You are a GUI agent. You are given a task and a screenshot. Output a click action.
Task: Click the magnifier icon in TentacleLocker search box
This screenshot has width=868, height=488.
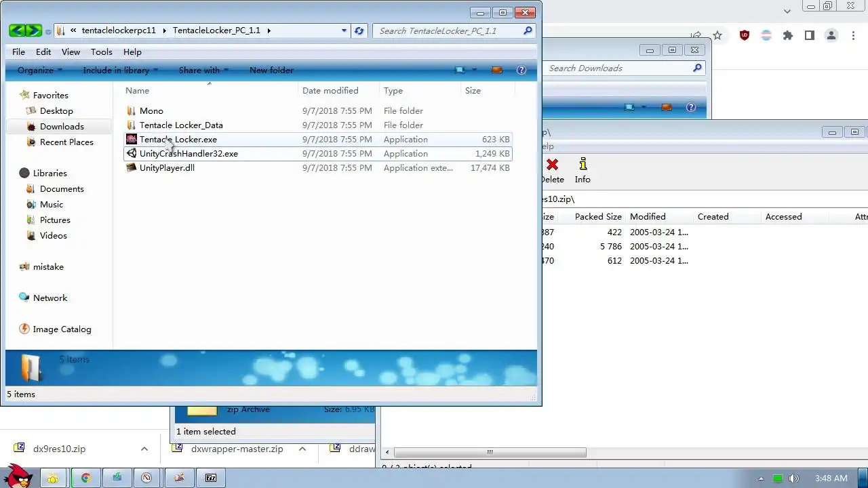pyautogui.click(x=528, y=30)
